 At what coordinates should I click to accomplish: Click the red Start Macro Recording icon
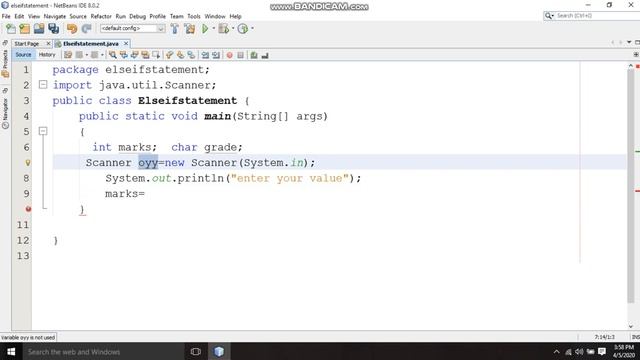click(x=229, y=55)
